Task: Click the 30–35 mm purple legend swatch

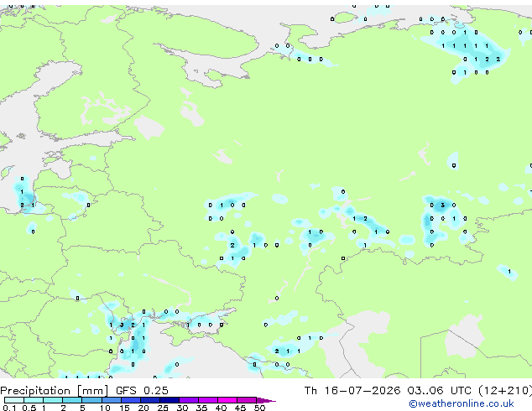Action: (x=188, y=400)
